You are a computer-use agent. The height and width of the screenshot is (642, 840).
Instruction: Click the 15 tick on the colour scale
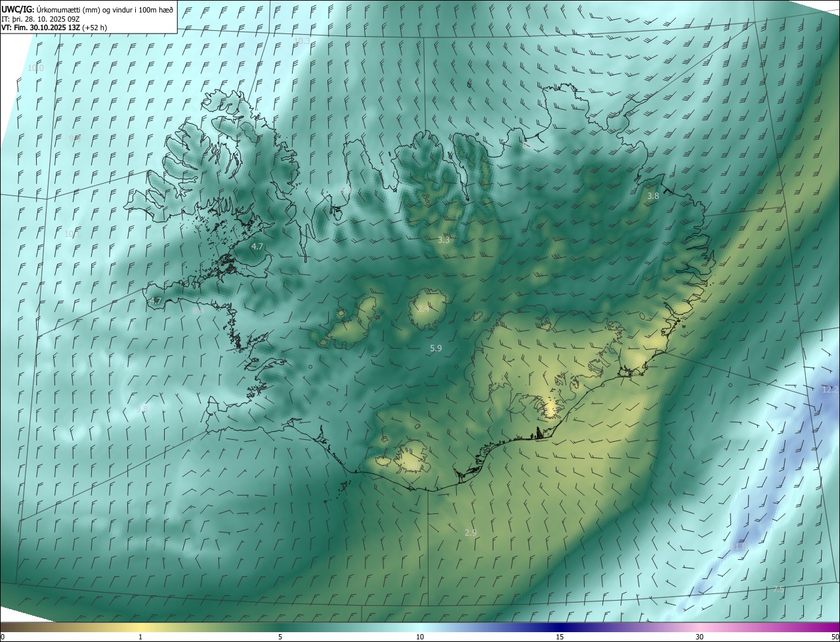pos(560,637)
